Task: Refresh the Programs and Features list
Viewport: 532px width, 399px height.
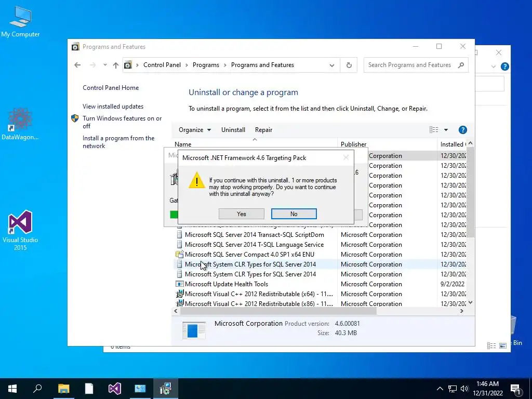Action: pos(349,65)
